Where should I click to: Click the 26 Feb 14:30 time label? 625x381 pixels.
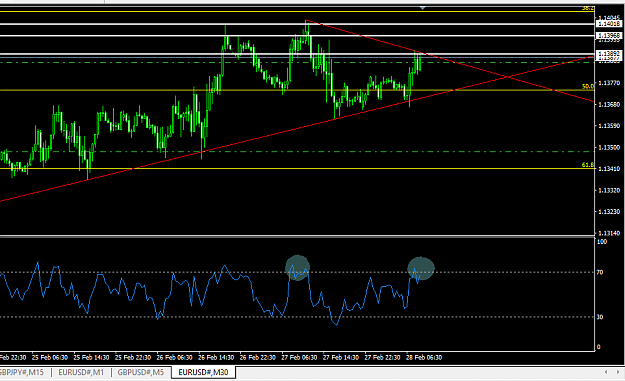[x=216, y=357]
